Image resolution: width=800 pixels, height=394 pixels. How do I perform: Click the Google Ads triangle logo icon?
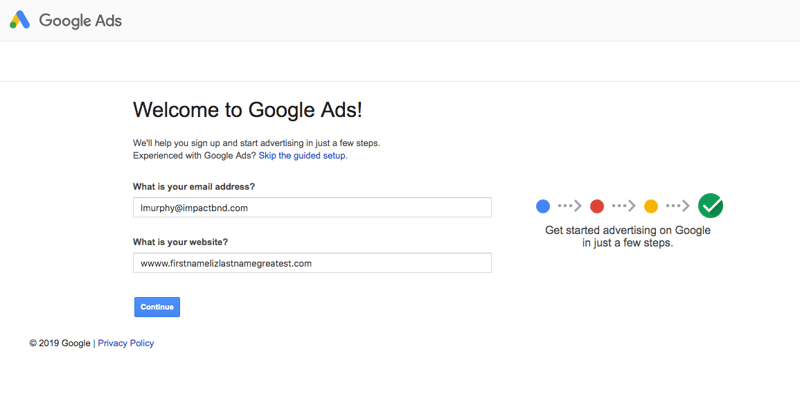[20, 20]
